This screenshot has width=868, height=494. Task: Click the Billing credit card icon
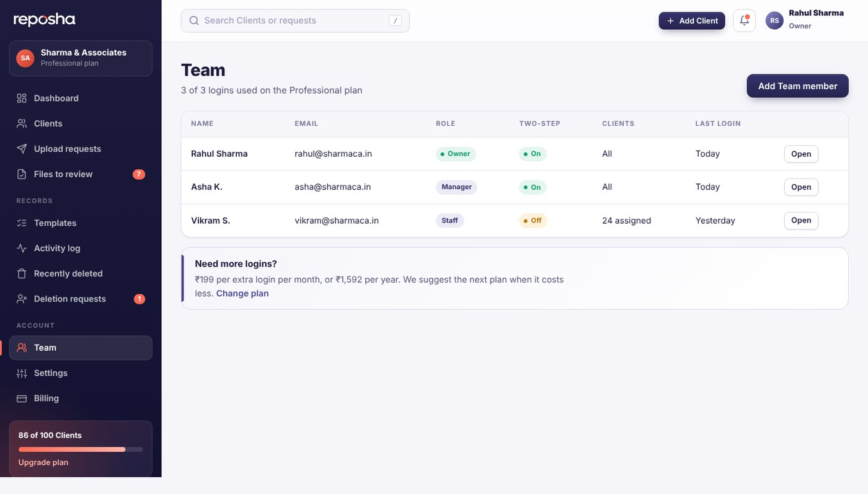click(x=22, y=399)
